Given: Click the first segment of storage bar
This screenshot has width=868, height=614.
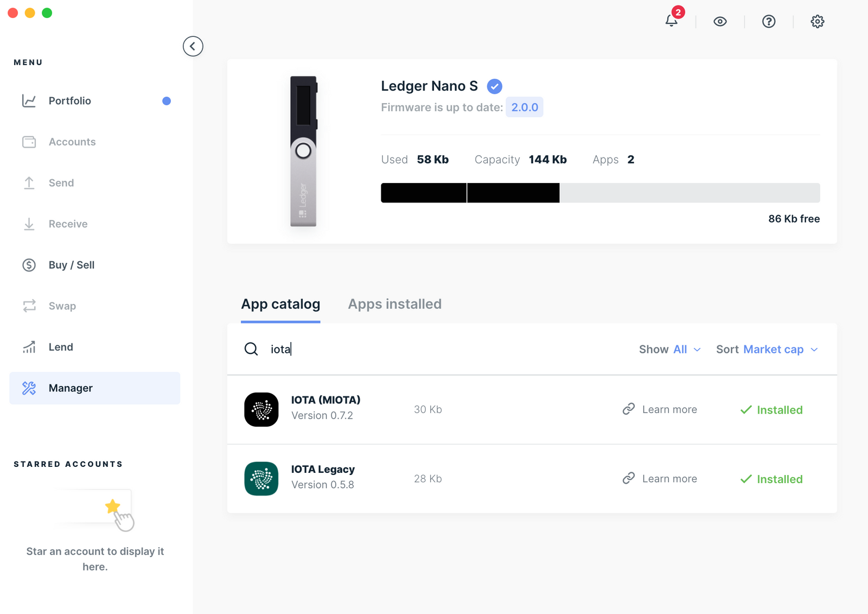Looking at the screenshot, I should [x=424, y=193].
